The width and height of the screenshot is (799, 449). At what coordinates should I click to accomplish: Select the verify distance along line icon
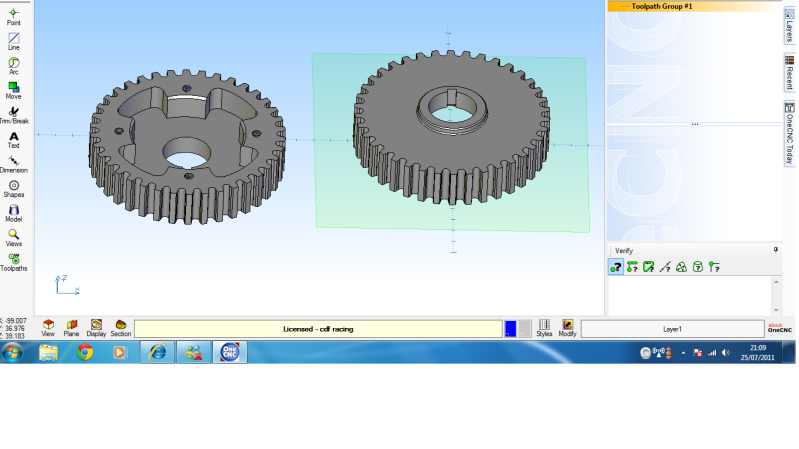664,267
